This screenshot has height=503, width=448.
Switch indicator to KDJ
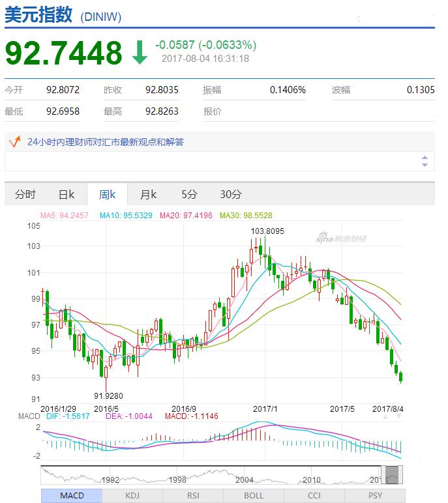[x=132, y=496]
